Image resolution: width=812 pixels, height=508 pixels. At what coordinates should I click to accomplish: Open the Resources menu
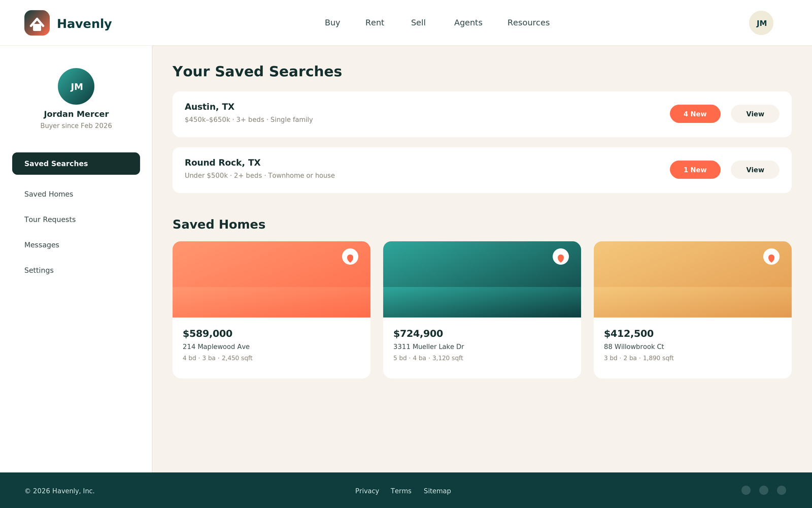(x=528, y=23)
